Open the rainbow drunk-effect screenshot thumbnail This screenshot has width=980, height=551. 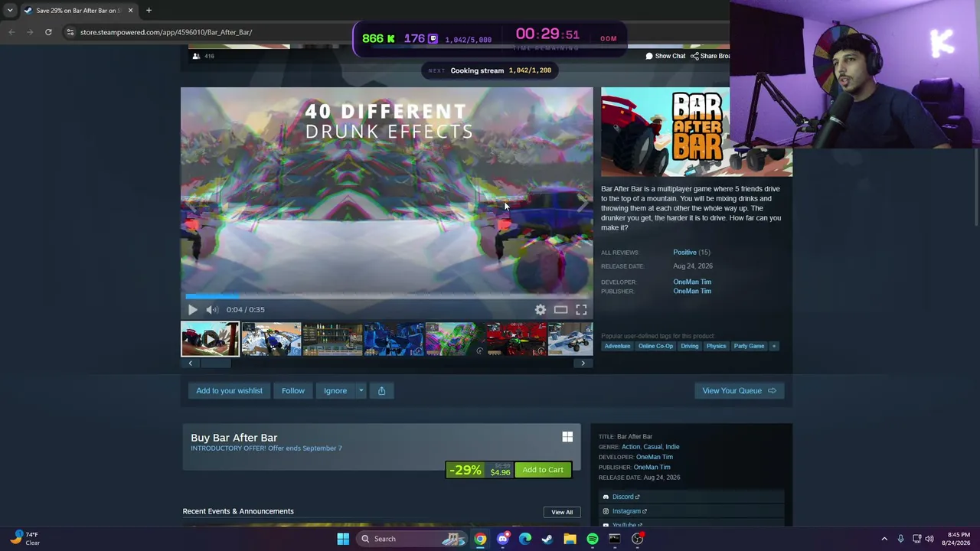tap(456, 339)
